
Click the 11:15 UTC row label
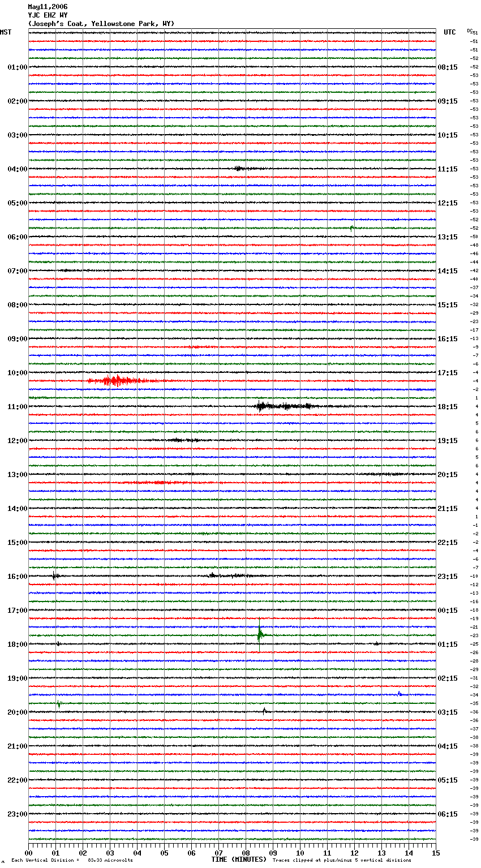(x=448, y=169)
